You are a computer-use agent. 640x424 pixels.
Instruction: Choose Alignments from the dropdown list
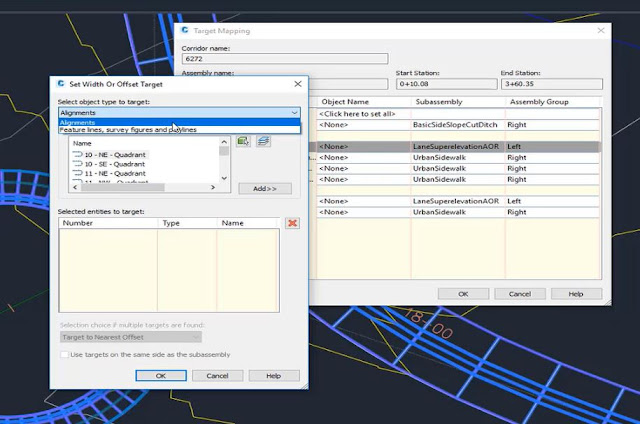click(179, 122)
